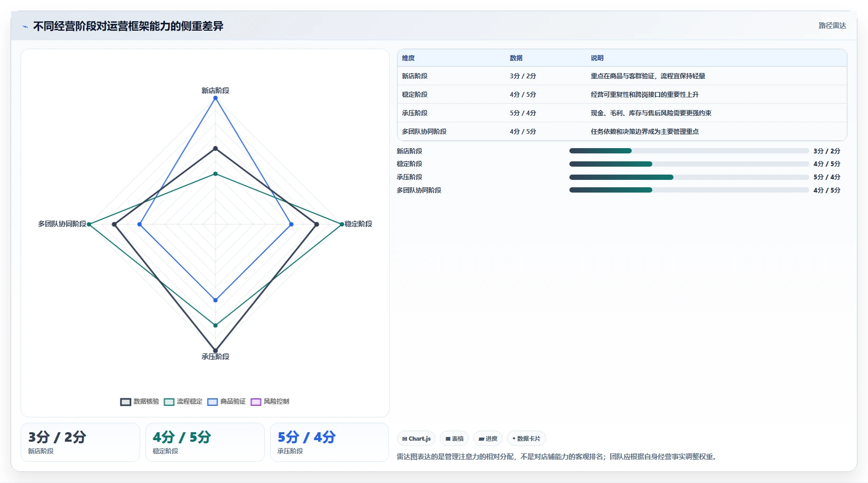The height and width of the screenshot is (483, 868).
Task: Click blue data point on 承压阶段 axis
Action: click(215, 300)
